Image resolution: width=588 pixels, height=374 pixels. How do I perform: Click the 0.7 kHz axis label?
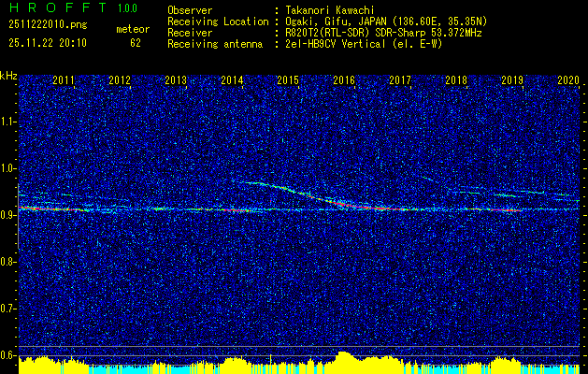click(8, 309)
